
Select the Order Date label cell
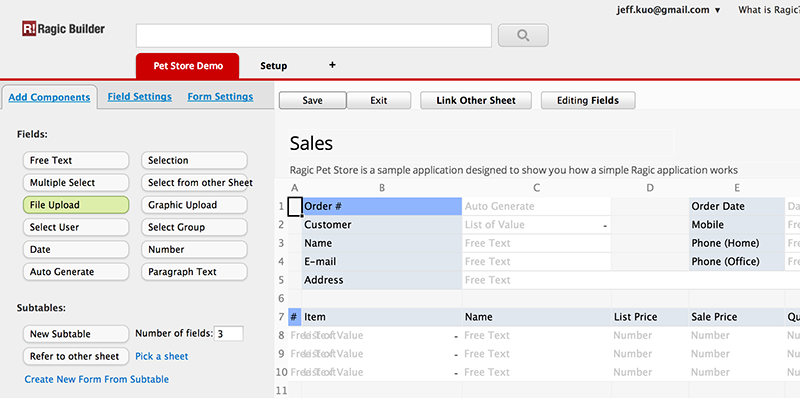click(x=737, y=207)
